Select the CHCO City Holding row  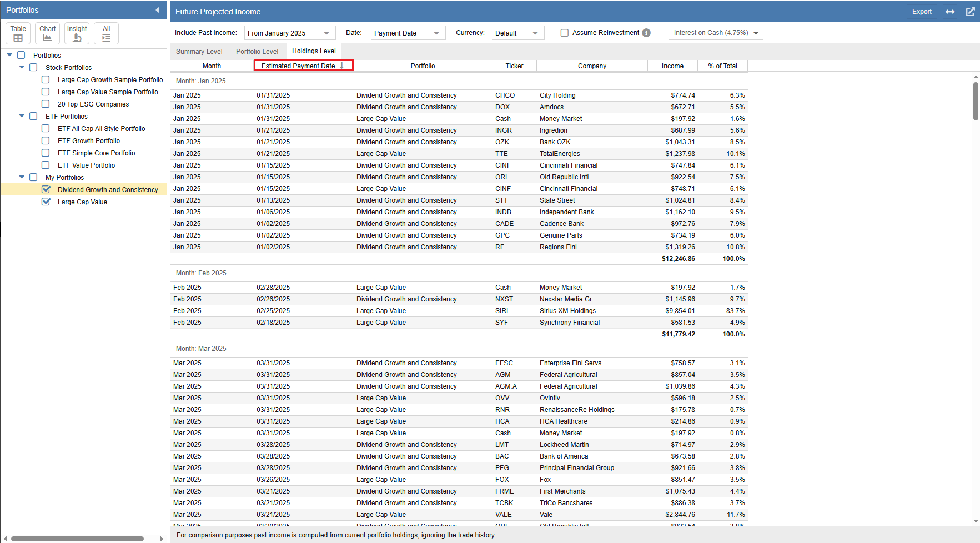click(x=459, y=95)
